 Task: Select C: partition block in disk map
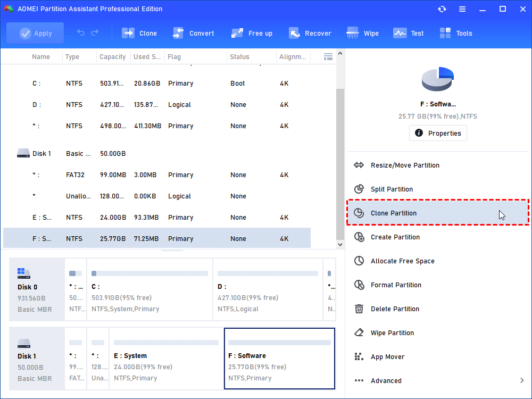pyautogui.click(x=149, y=289)
